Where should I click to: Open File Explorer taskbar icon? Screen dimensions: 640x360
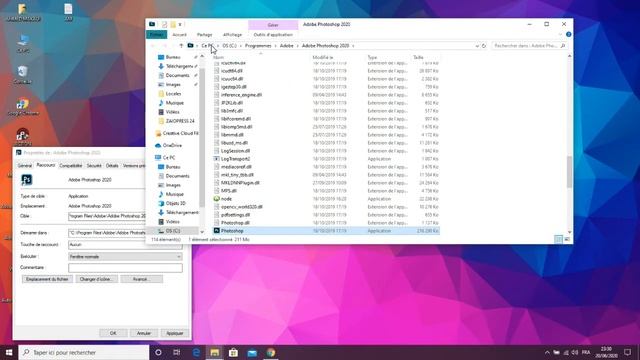click(215, 352)
